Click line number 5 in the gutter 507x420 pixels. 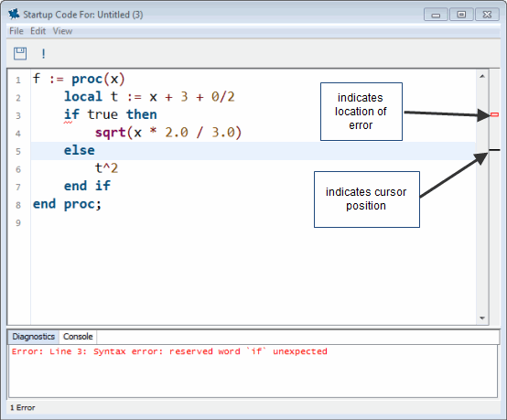coord(18,151)
